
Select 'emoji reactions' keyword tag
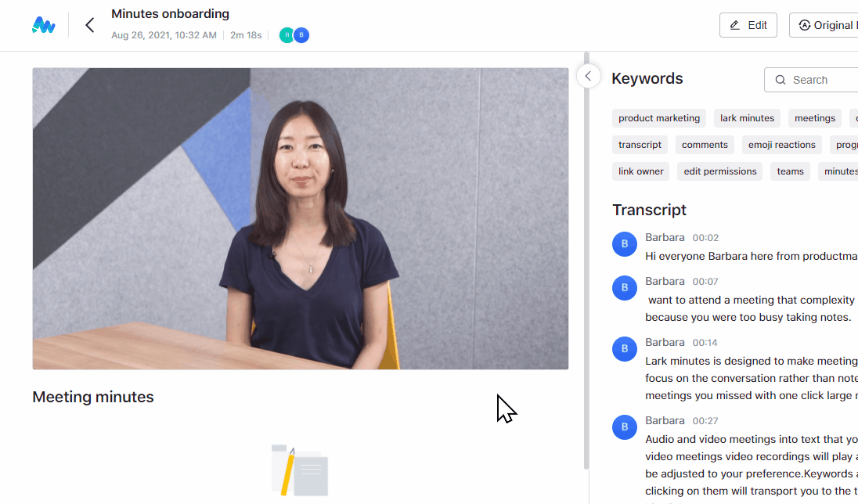pos(781,145)
